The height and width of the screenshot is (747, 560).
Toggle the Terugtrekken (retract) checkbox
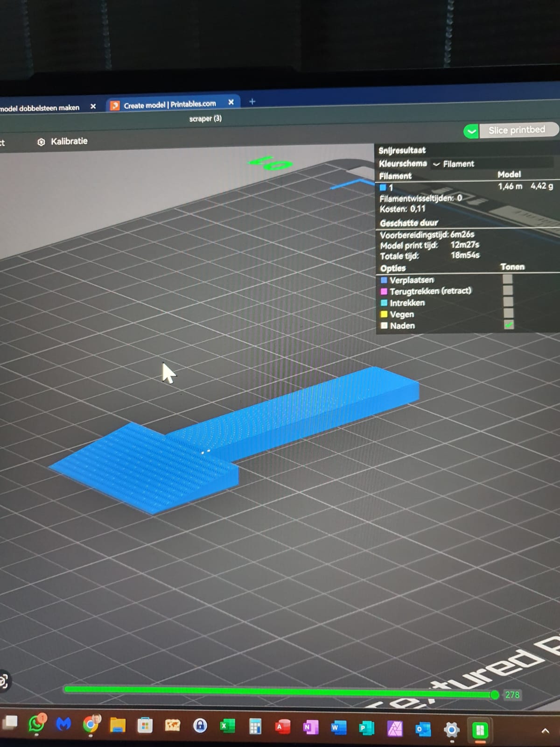pos(508,290)
